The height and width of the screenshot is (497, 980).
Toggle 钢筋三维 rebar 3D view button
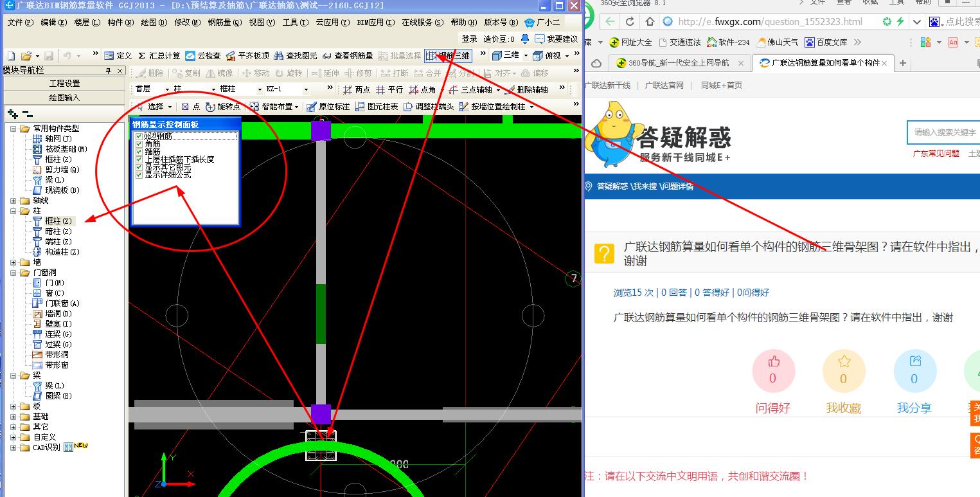448,56
